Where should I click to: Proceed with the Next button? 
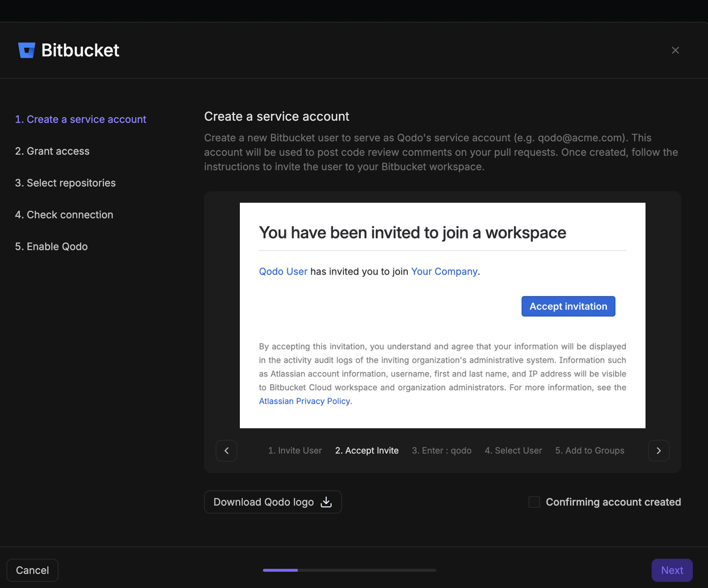coord(672,570)
